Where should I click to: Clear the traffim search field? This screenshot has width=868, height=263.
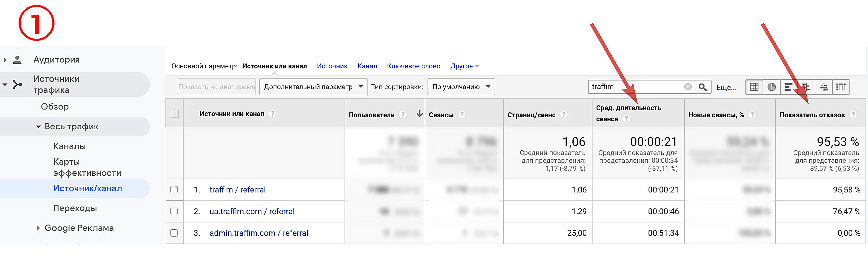tap(688, 87)
